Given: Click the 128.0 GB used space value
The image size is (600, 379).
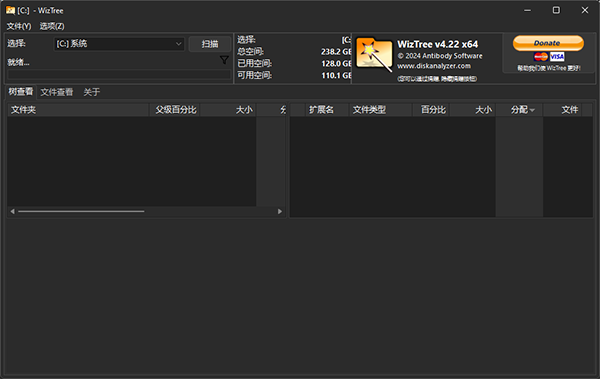Looking at the screenshot, I should 336,64.
